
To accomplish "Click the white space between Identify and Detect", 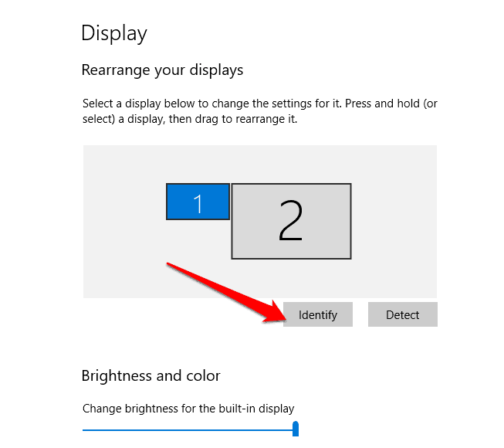I will tap(360, 314).
